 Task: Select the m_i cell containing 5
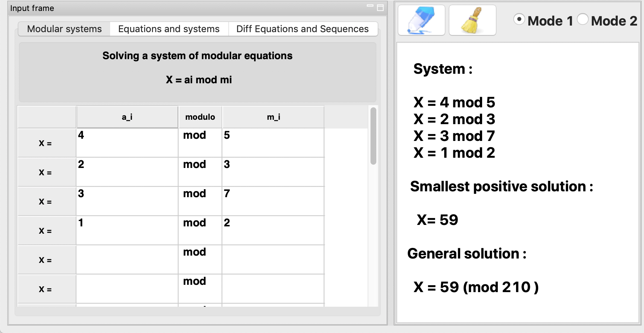pyautogui.click(x=273, y=143)
